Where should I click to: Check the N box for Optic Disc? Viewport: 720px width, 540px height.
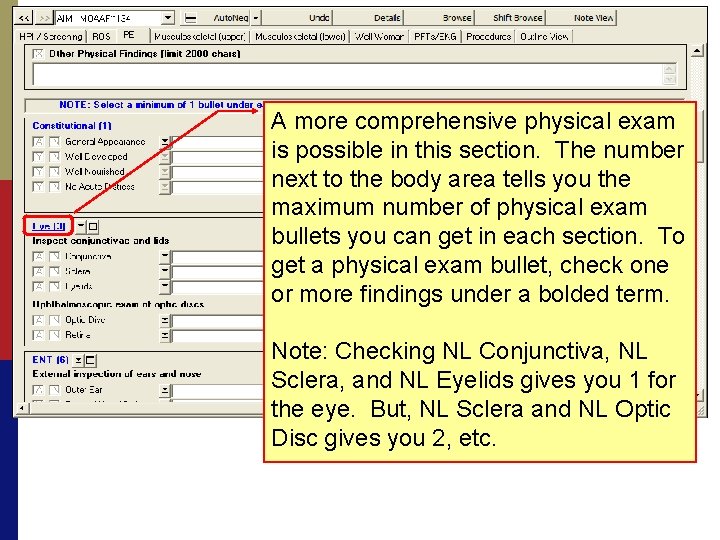[x=54, y=320]
